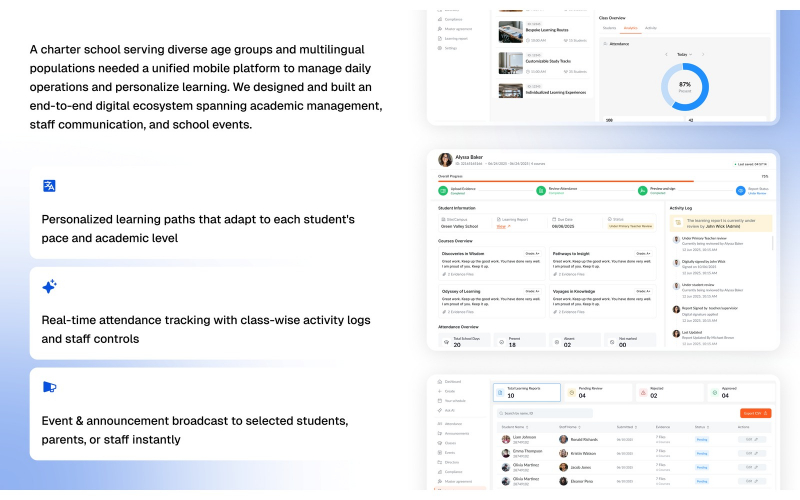Viewport: 800px width, 500px height.
Task: Open Directory in the reports sidebar
Action: pos(448,462)
